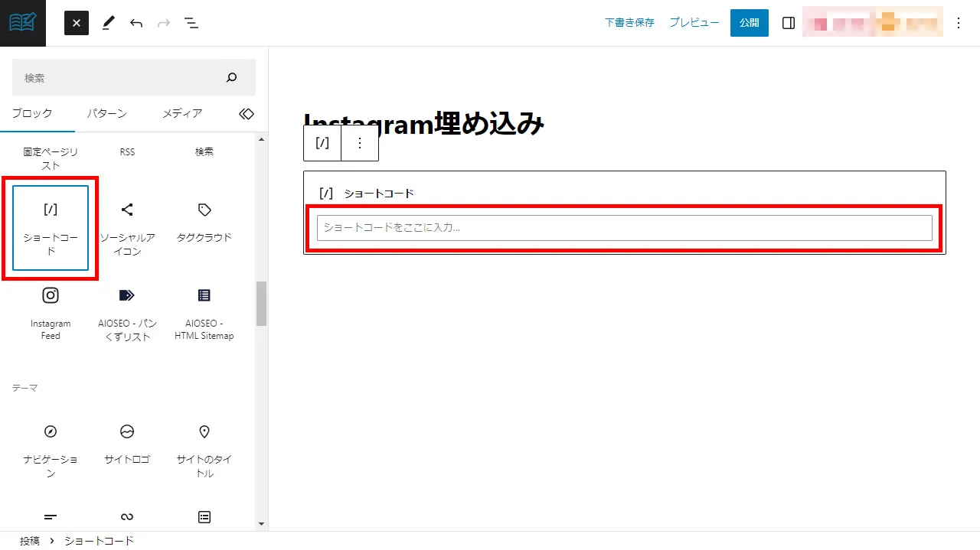
Task: Select the pencil Tools icon
Action: [107, 23]
